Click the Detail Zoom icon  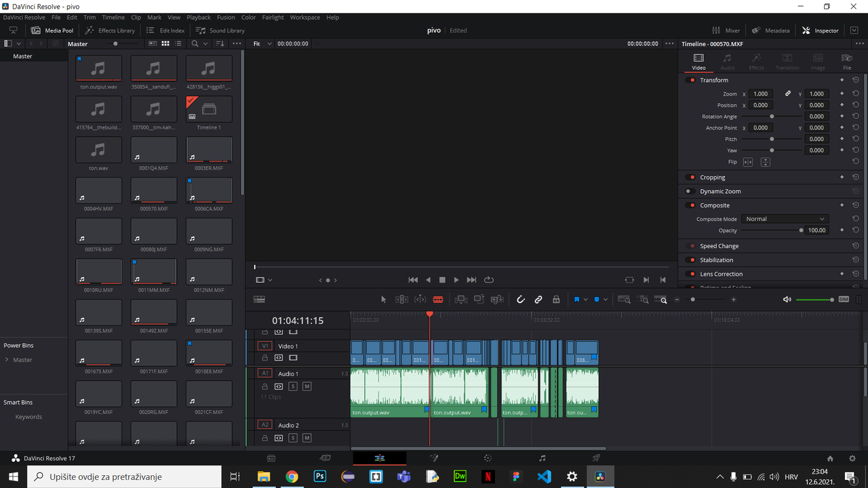644,300
